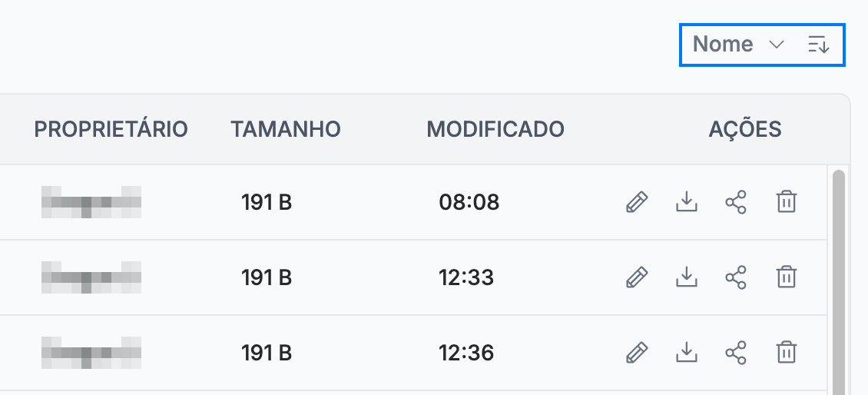The image size is (868, 395).
Task: Click the Proprietário column header
Action: tap(111, 129)
